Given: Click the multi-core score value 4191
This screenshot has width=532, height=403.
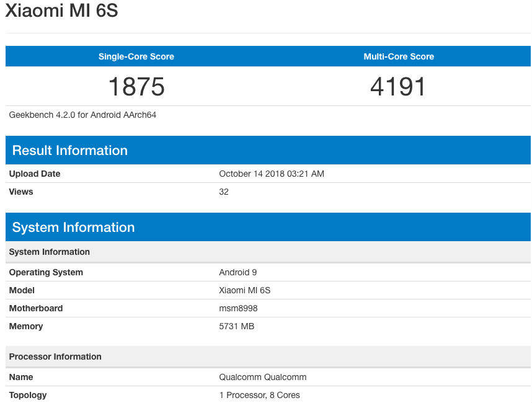Looking at the screenshot, I should 399,86.
